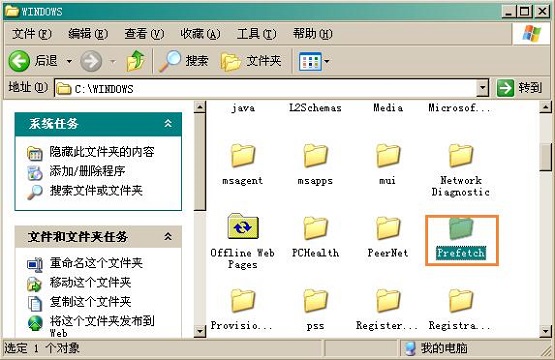Select the msagent folder icon
Screen dimensions: 555x360
click(243, 155)
